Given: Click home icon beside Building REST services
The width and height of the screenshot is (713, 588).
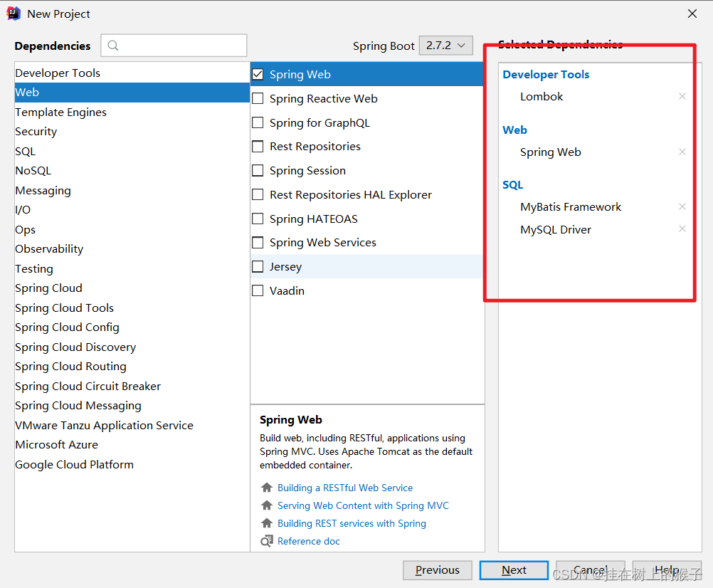Looking at the screenshot, I should pos(267,523).
